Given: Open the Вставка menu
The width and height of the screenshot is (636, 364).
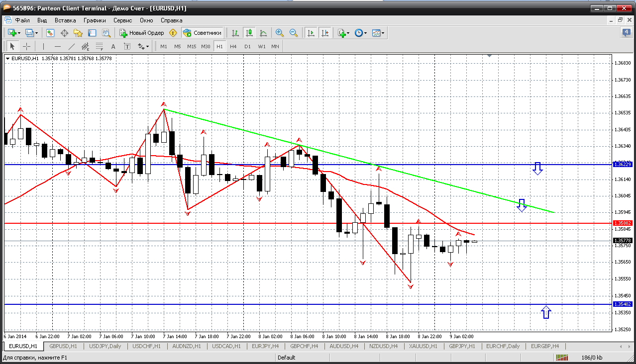Looking at the screenshot, I should click(x=65, y=20).
